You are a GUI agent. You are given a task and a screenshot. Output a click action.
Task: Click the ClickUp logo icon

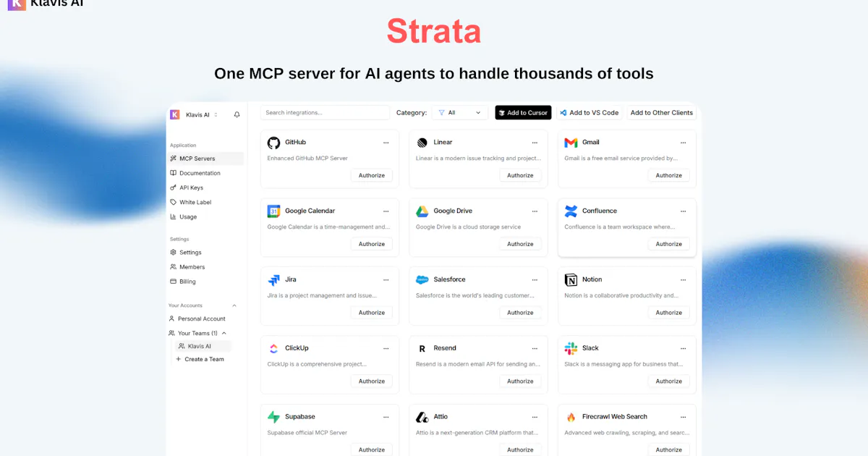(273, 349)
